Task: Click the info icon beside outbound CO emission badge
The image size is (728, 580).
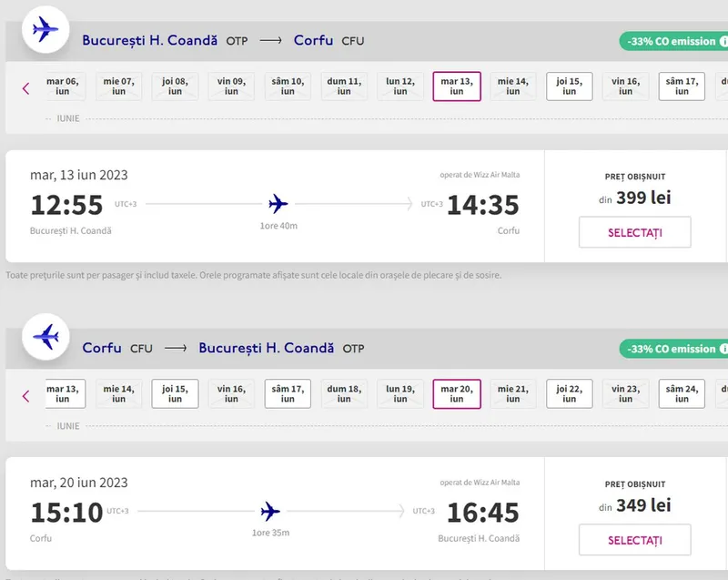Action: click(x=723, y=41)
